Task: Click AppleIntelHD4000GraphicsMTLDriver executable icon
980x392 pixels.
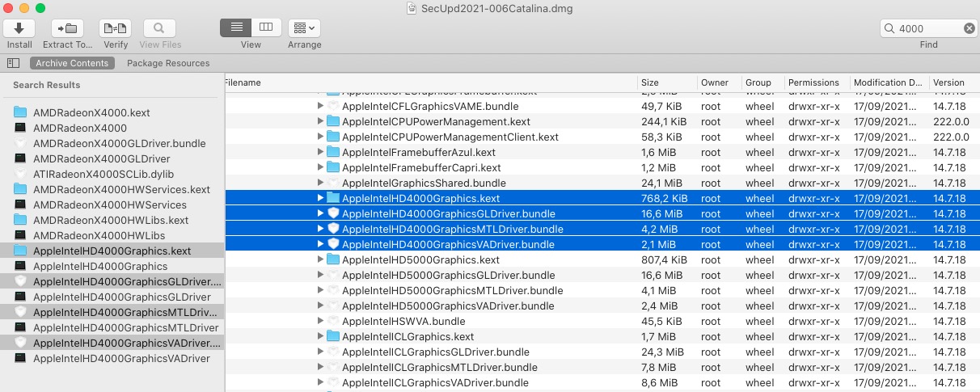Action: [x=20, y=327]
